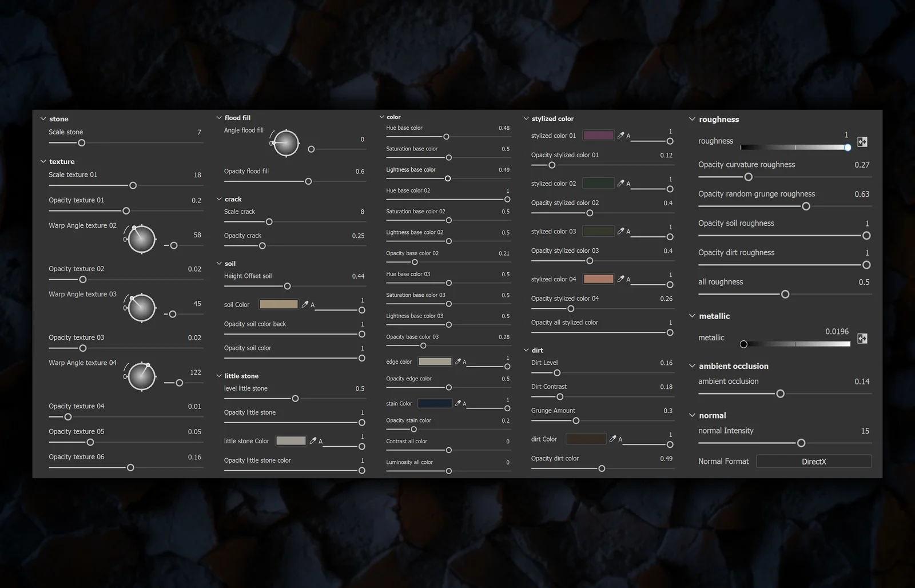Open the stylized color 03 swatch
The width and height of the screenshot is (915, 588).
point(598,231)
